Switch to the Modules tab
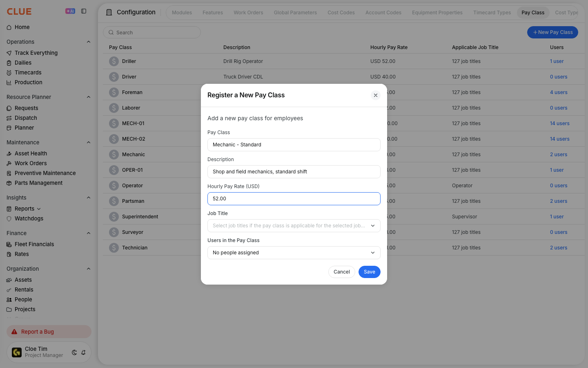Image resolution: width=588 pixels, height=368 pixels. [182, 13]
